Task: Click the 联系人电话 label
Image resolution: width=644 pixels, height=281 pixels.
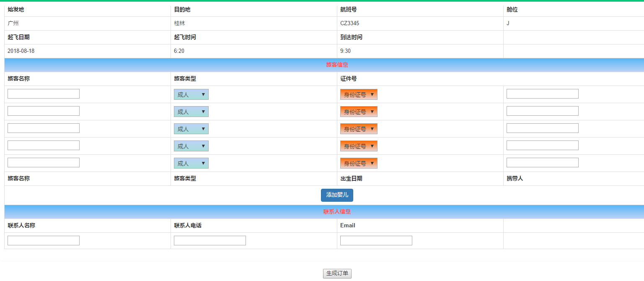Action: 188,225
